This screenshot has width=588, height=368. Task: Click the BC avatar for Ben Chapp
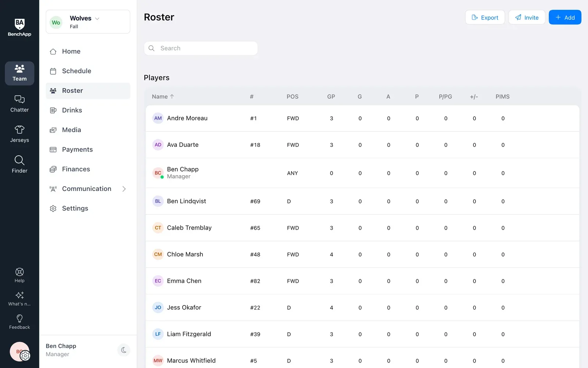158,173
